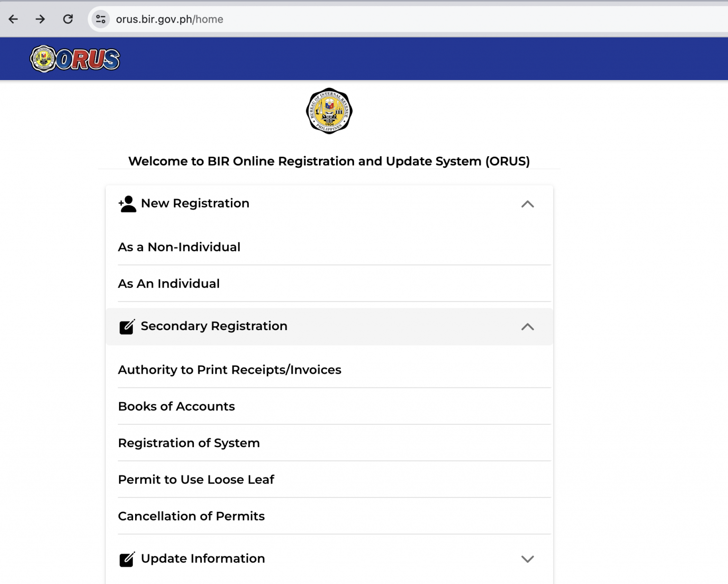Click the Update Information pencil icon
This screenshot has height=584, width=728.
coord(127,559)
